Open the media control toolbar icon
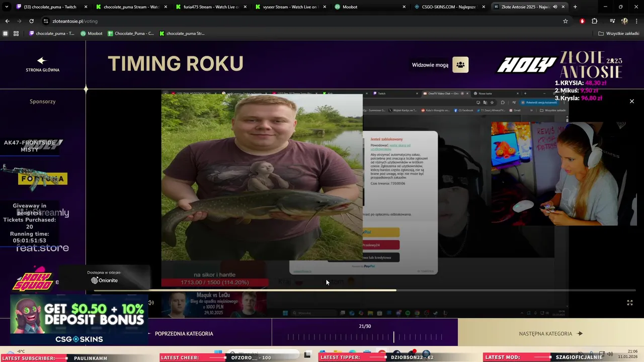 pyautogui.click(x=612, y=21)
